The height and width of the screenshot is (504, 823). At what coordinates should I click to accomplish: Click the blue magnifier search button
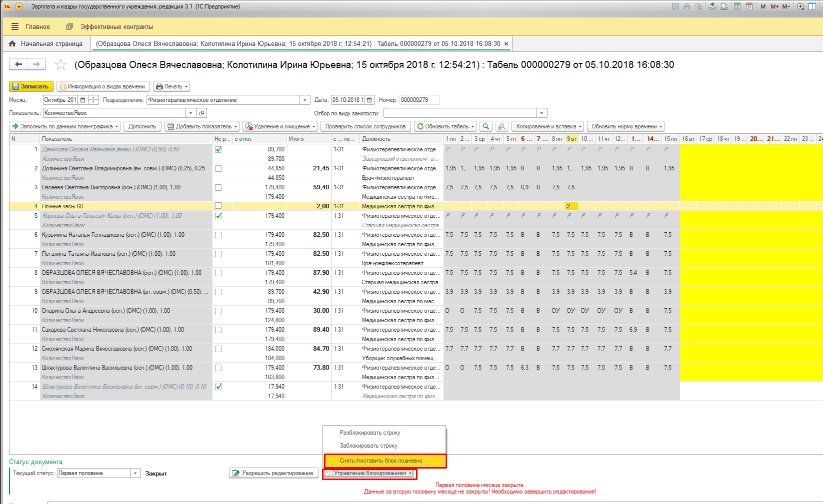tap(485, 126)
